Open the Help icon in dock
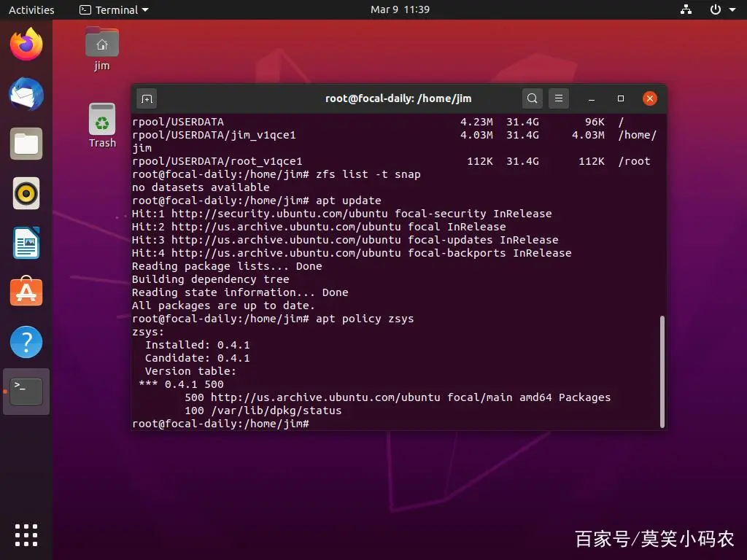Viewport: 747px width, 560px height. 26,342
